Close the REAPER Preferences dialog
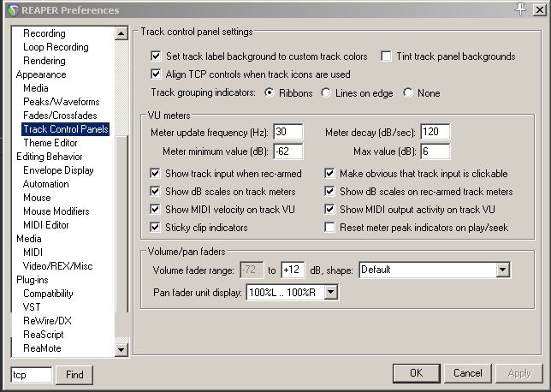Viewport: 551px width, 392px height. click(x=539, y=9)
